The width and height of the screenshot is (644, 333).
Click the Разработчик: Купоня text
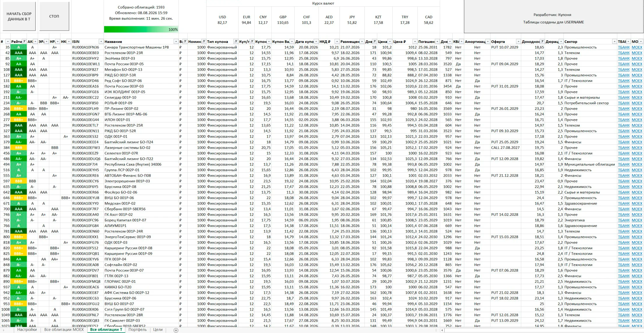click(552, 15)
